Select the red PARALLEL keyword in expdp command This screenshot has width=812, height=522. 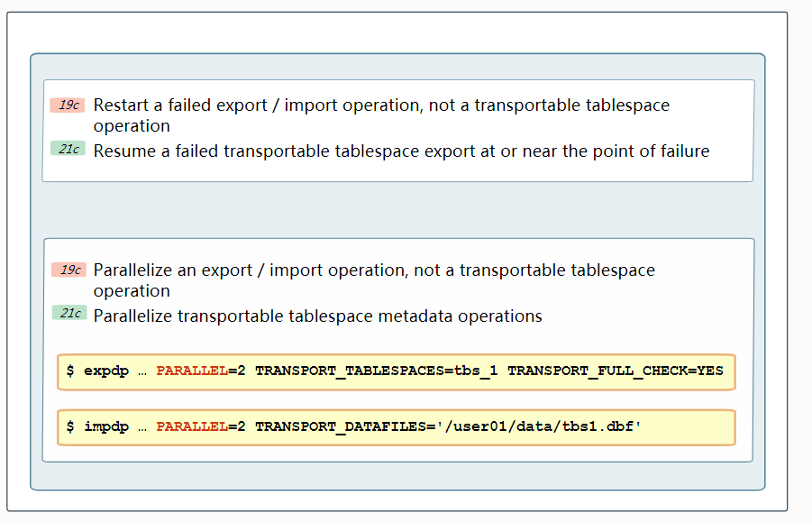[x=191, y=371]
